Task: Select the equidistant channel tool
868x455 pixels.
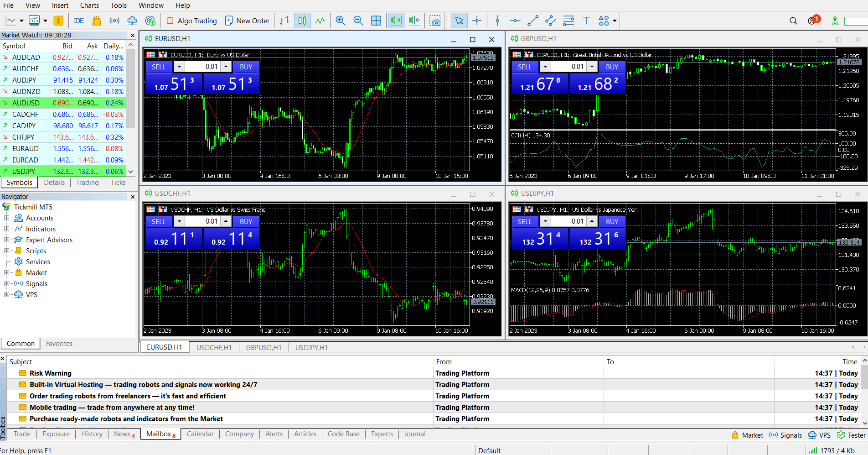Action: 551,21
